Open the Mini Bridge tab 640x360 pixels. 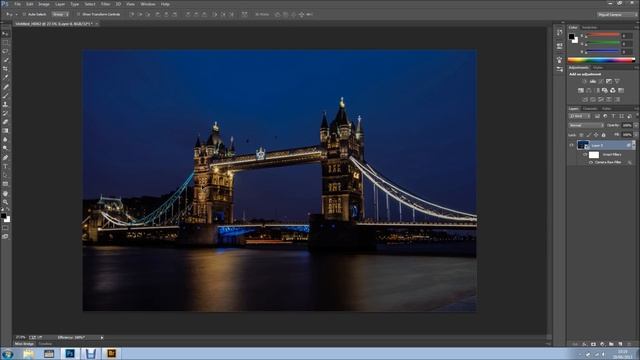point(24,344)
